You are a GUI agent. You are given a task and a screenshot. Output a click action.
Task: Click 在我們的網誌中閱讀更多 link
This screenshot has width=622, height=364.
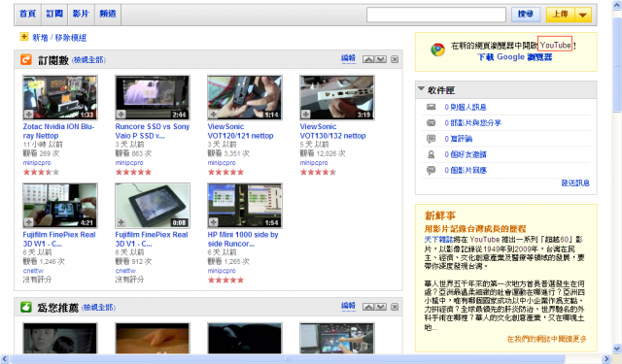546,339
